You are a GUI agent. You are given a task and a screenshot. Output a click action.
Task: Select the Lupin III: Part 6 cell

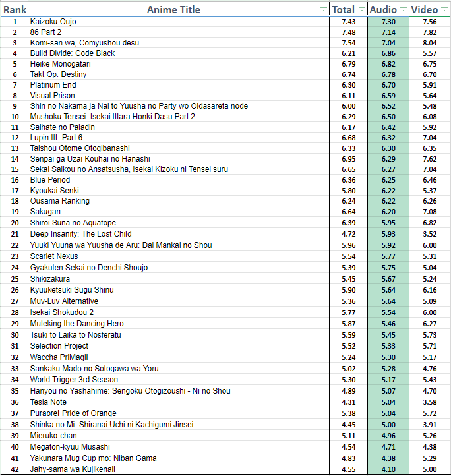pos(179,138)
